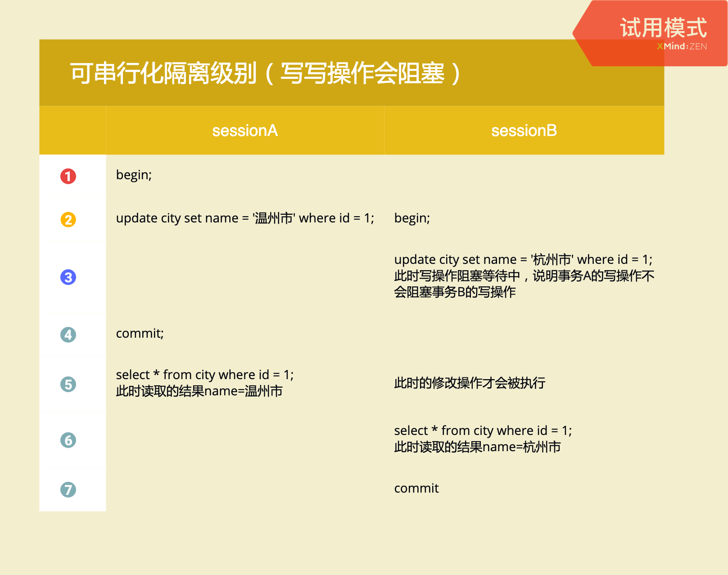
Task: Click the teal step 4 marker
Action: pyautogui.click(x=67, y=334)
